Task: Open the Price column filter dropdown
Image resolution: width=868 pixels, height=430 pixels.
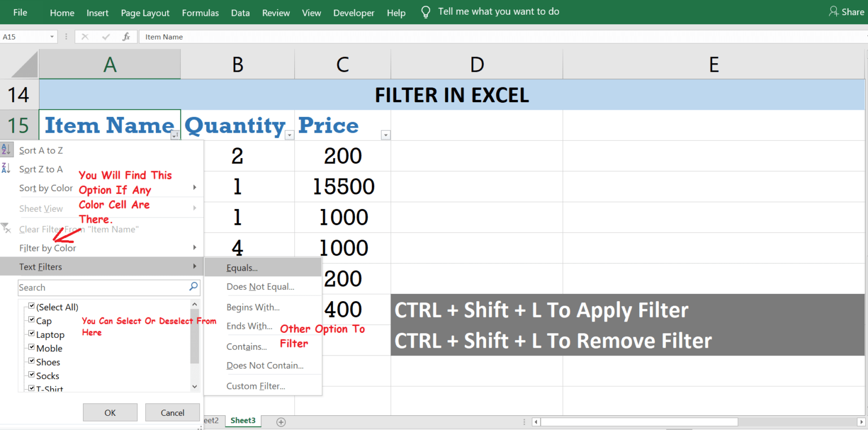Action: (x=385, y=135)
